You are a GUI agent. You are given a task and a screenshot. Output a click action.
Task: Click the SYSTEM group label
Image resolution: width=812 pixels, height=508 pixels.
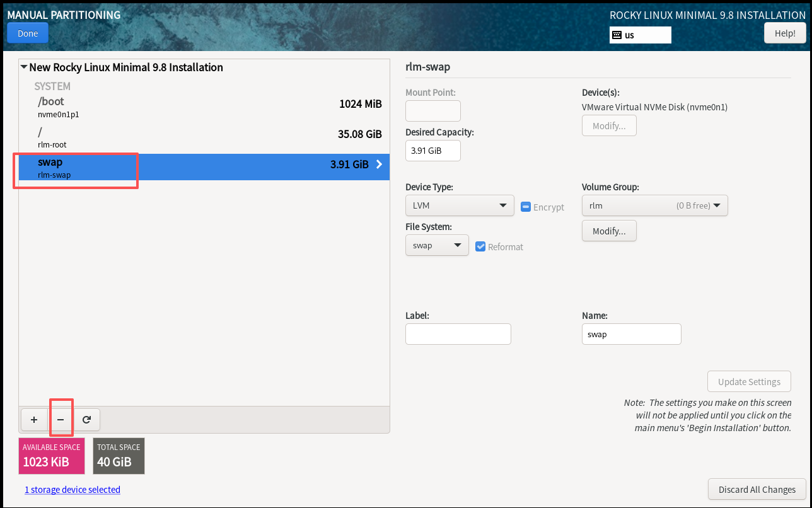pyautogui.click(x=52, y=86)
